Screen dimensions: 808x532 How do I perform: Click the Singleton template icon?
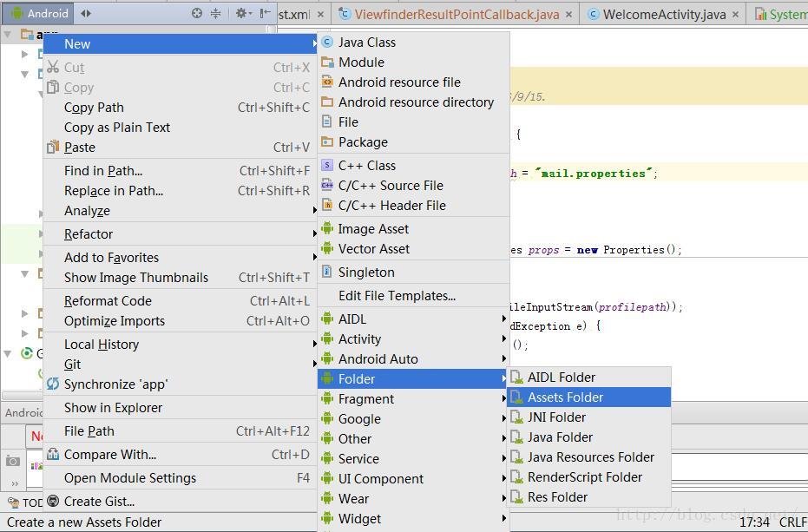tap(326, 272)
